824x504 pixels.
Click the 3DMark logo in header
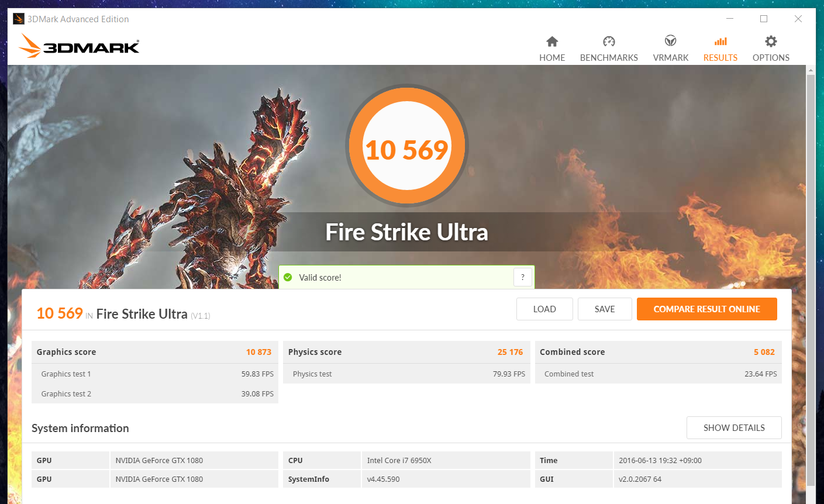point(79,46)
